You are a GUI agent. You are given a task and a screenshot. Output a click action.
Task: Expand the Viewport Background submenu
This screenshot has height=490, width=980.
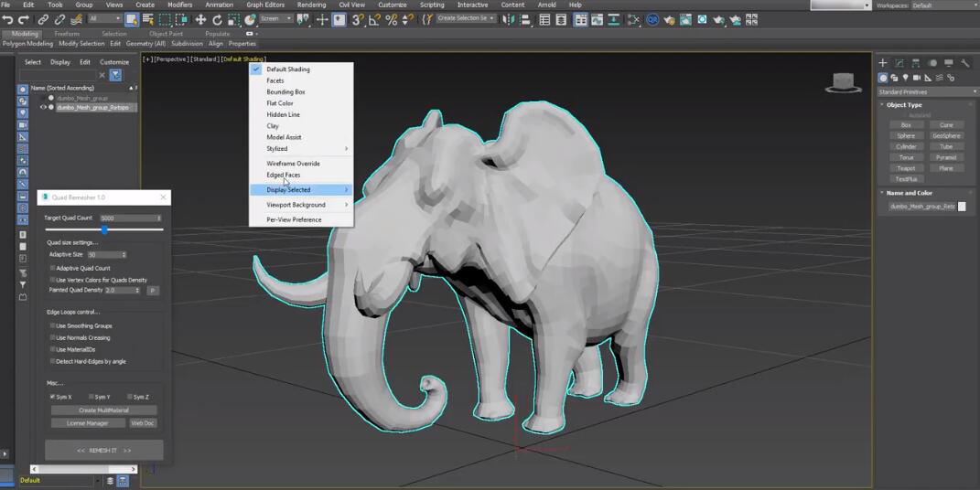click(x=301, y=205)
